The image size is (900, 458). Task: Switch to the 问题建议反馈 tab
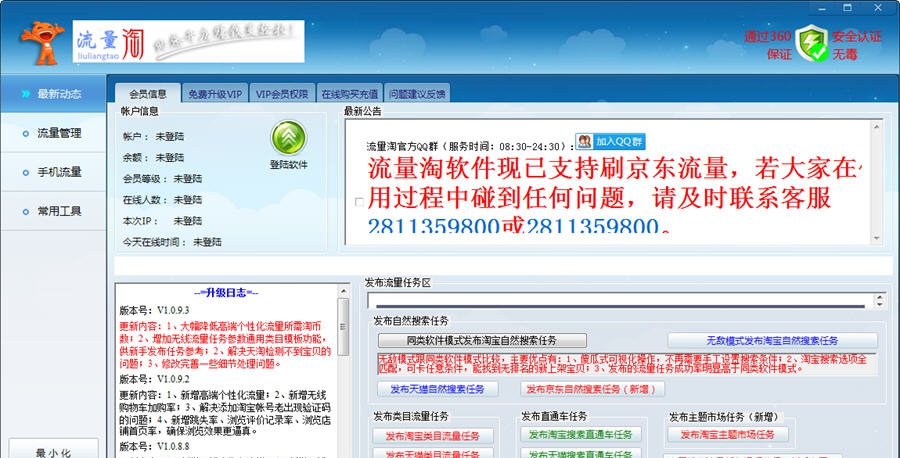(417, 94)
